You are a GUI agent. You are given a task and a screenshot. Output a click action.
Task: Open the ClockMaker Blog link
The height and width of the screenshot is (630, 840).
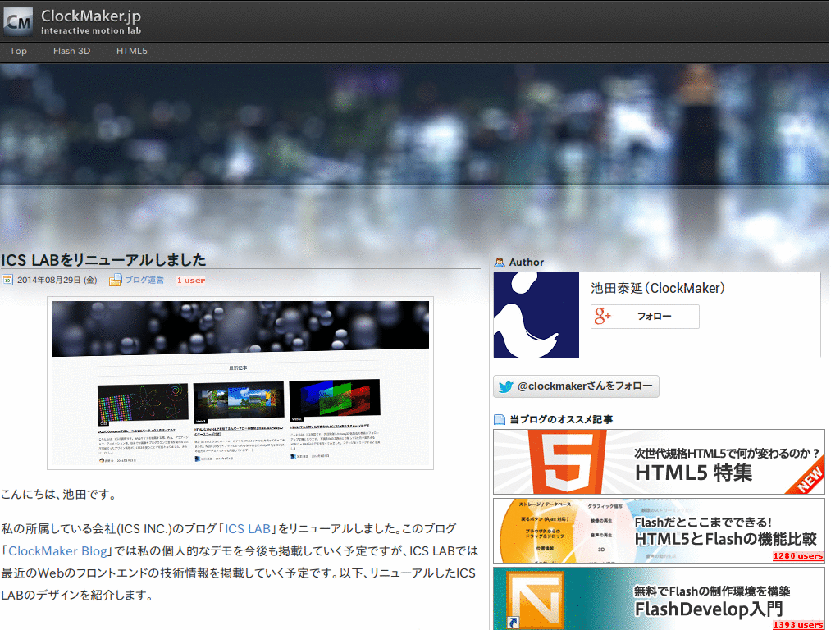[x=58, y=551]
